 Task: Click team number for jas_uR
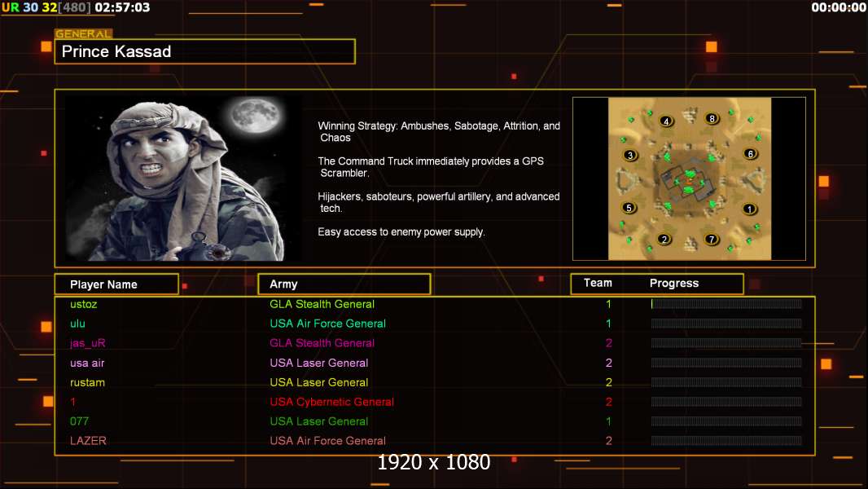pos(609,343)
